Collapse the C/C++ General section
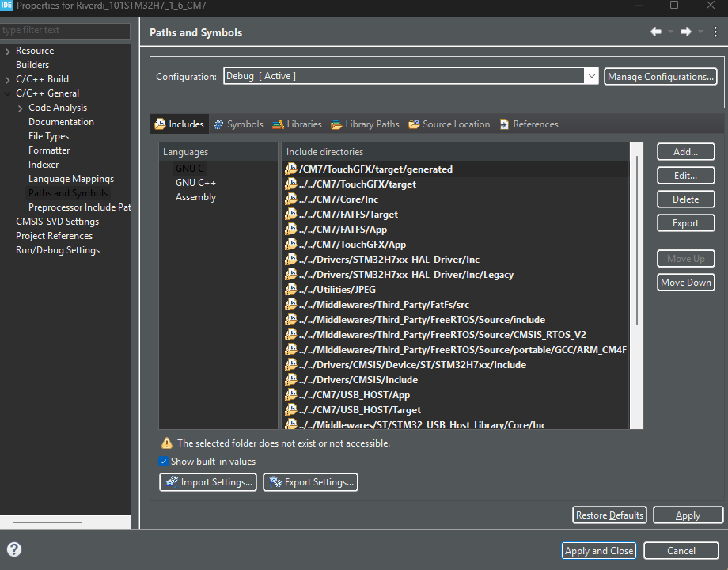 point(6,93)
